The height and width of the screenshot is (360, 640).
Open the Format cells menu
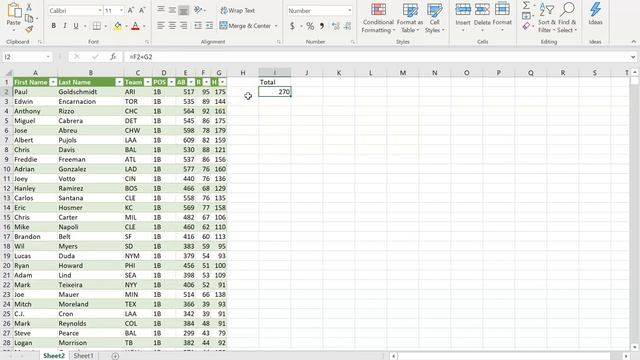(502, 16)
